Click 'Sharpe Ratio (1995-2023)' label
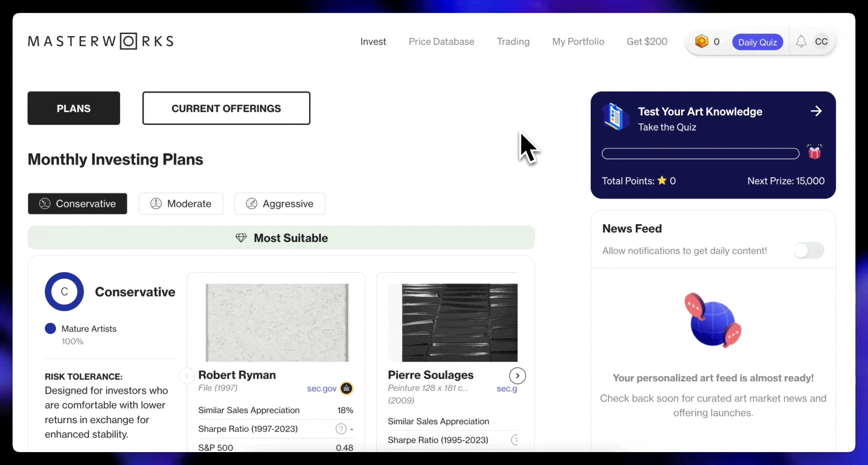Viewport: 868px width, 465px height. coord(438,440)
